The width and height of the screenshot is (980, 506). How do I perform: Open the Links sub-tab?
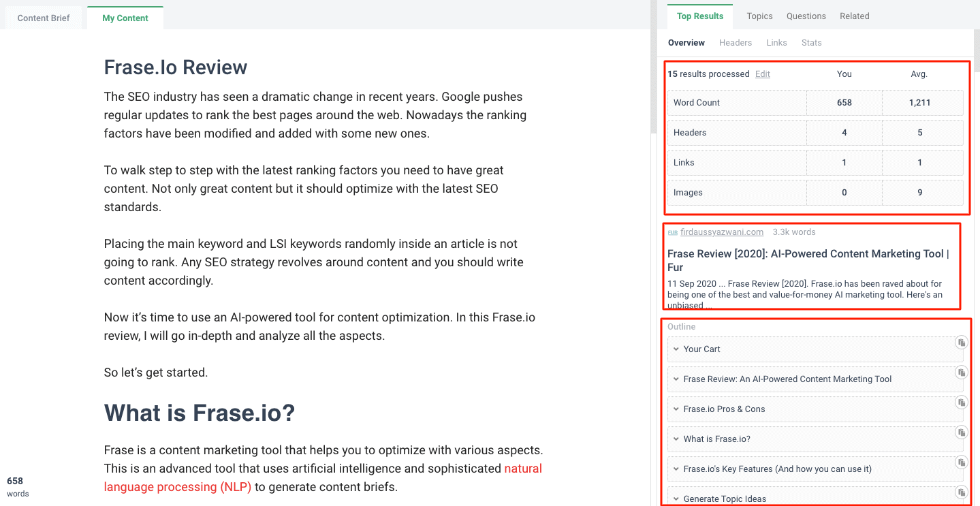tap(776, 42)
